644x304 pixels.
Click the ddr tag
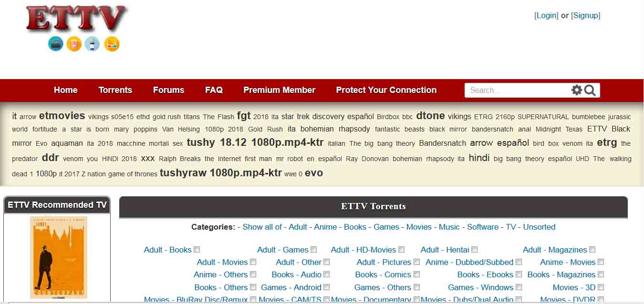50,158
